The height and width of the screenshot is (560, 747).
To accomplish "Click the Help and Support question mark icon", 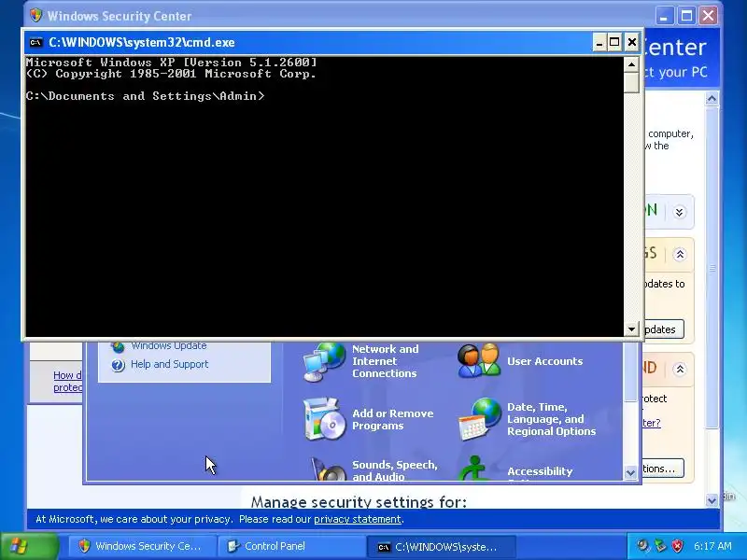I will point(118,365).
